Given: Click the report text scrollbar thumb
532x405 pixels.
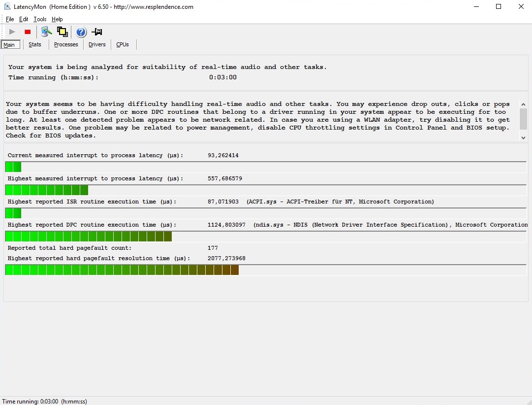Looking at the screenshot, I should tap(523, 119).
